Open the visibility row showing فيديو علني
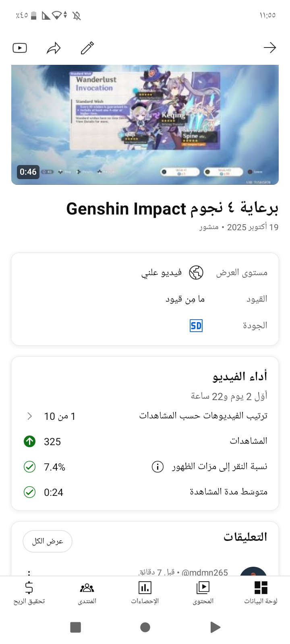This screenshot has width=290, height=644. tap(173, 273)
